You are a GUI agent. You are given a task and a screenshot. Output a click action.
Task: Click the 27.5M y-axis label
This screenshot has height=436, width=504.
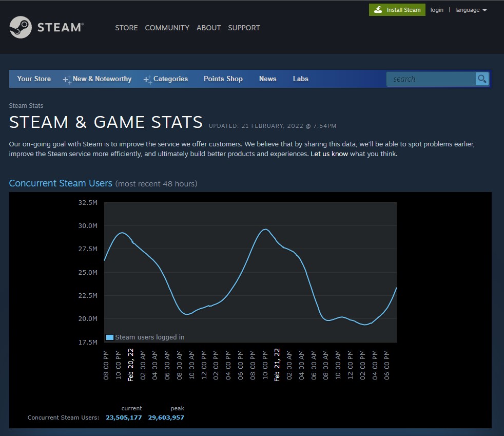pos(88,249)
